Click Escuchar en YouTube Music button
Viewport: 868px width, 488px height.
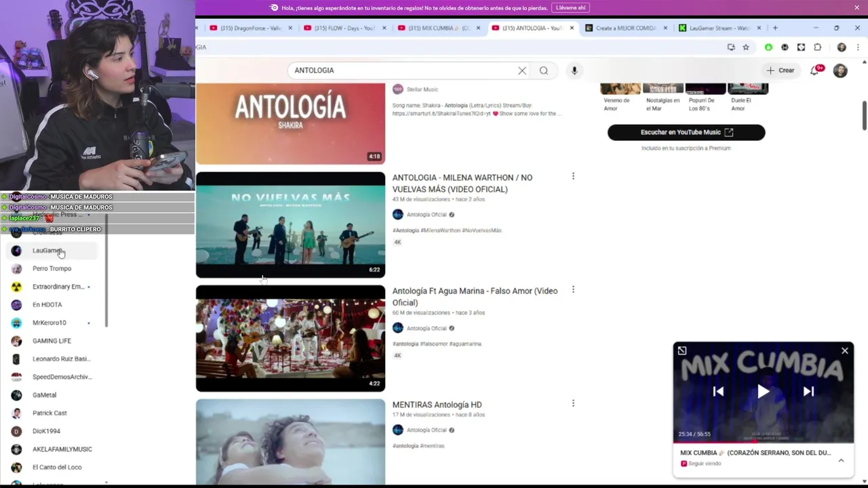(686, 132)
